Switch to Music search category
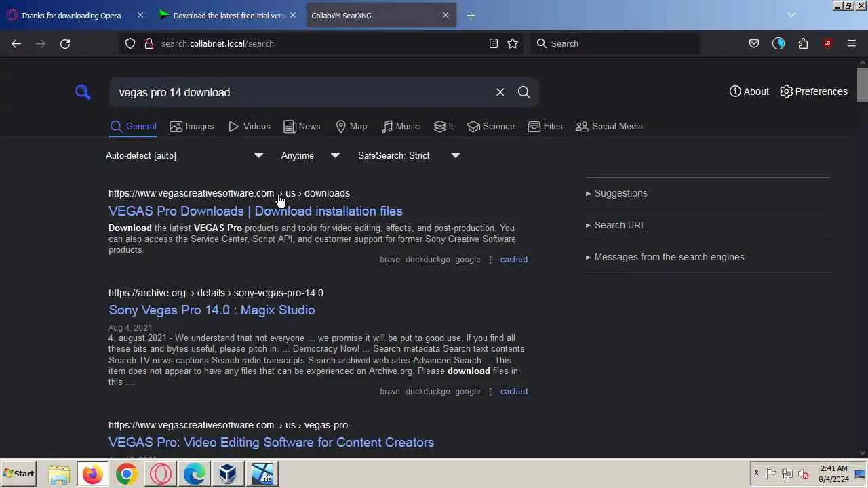Image resolution: width=868 pixels, height=488 pixels. coord(400,127)
